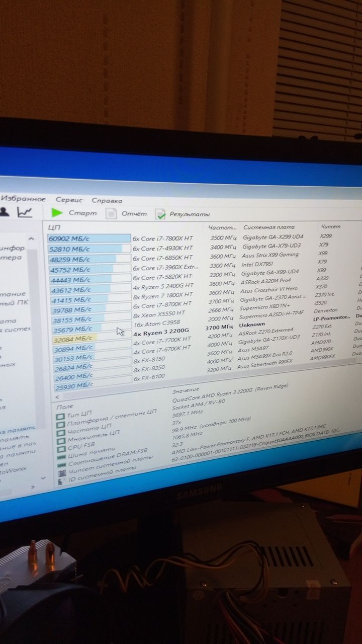Screen dimensions: 362x644
Task: Click the user profile toolbar icon
Action: click(x=4, y=212)
